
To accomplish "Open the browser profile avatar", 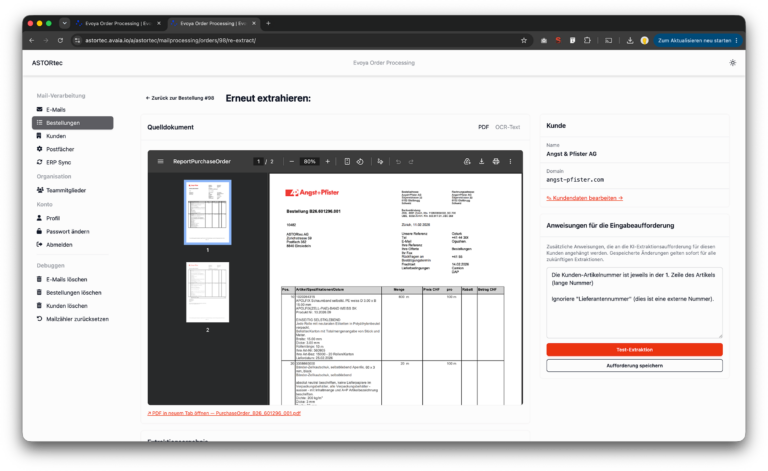I will click(x=645, y=41).
